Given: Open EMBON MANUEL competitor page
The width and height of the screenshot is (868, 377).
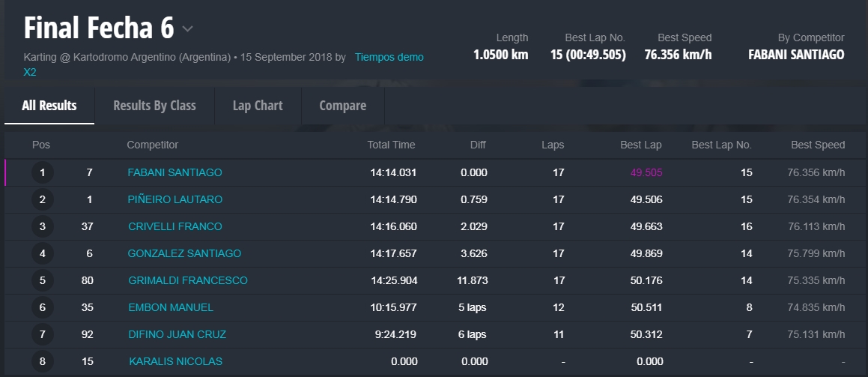Looking at the screenshot, I should pyautogui.click(x=170, y=307).
